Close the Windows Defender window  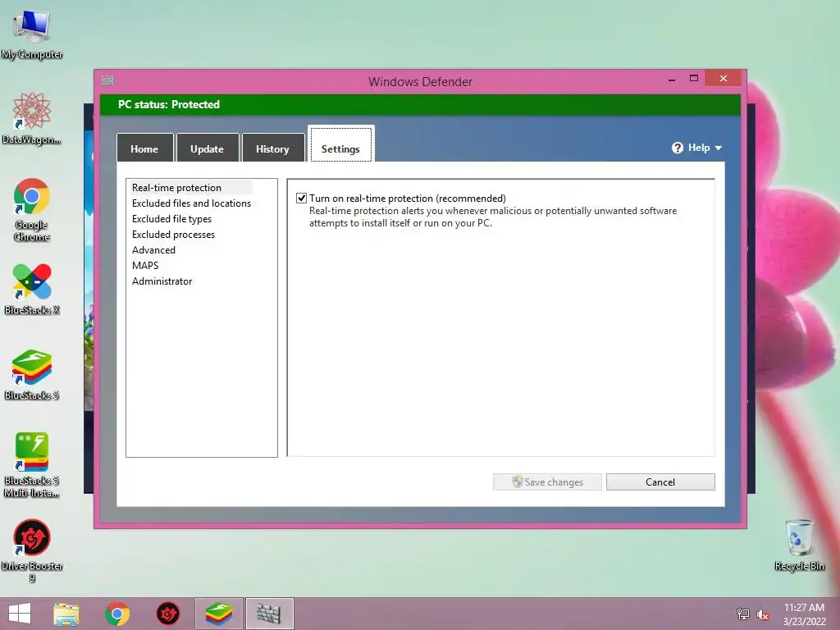coord(724,78)
